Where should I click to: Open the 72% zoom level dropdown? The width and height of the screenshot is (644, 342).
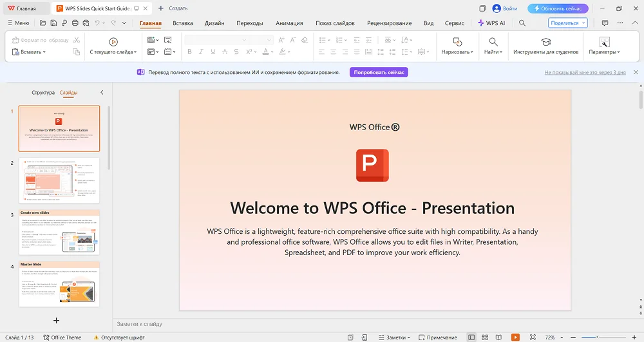click(x=562, y=337)
